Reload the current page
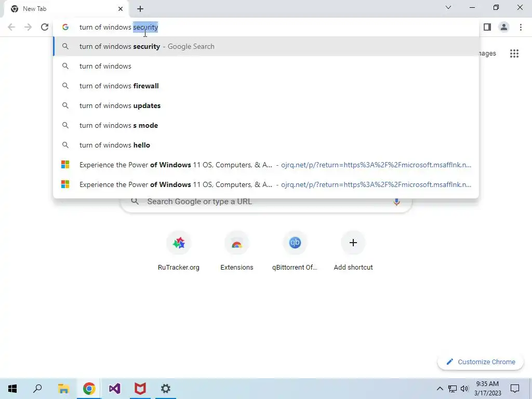The height and width of the screenshot is (399, 532). pyautogui.click(x=45, y=27)
